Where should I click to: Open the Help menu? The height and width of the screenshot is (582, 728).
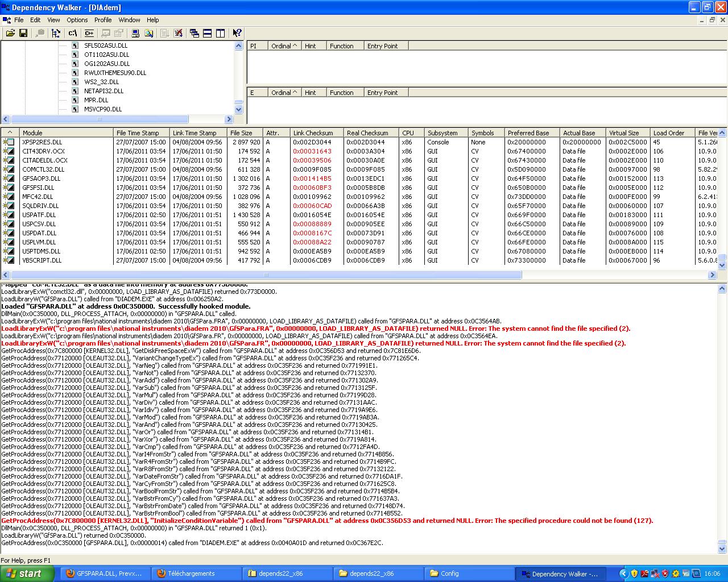(x=153, y=20)
